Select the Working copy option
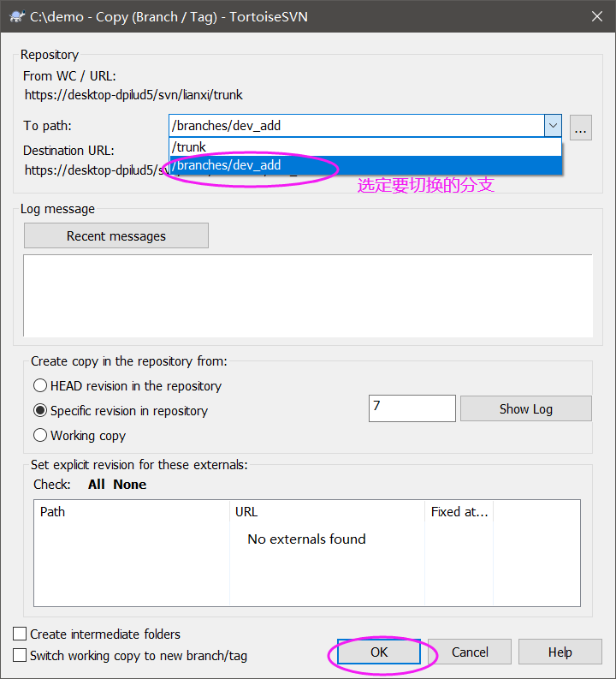The image size is (616, 679). (80, 435)
